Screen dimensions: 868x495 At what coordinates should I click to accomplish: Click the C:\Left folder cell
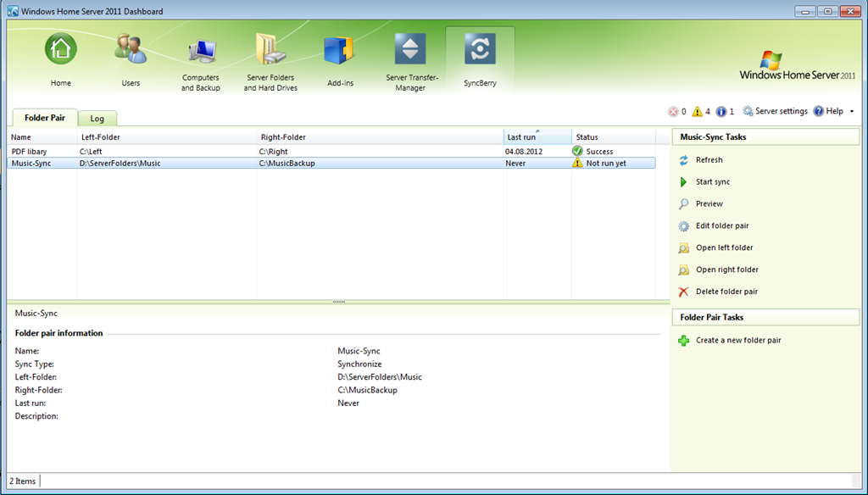tap(91, 151)
